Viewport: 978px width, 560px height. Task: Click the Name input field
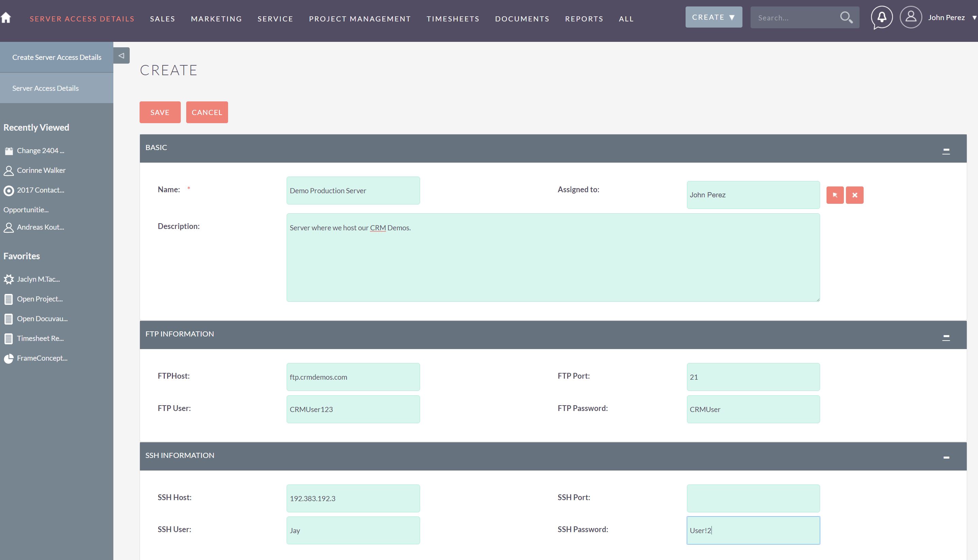(x=353, y=191)
